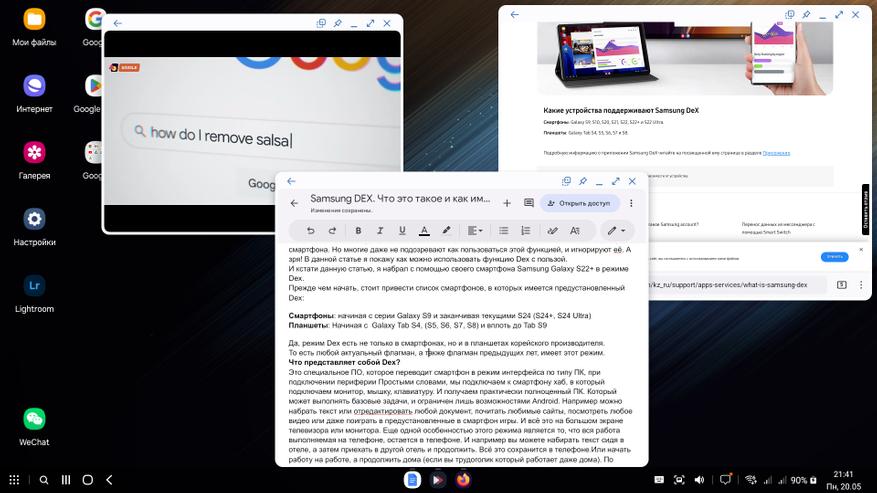Screen dimensions: 877x493
Task: Open the text format options icon
Action: (x=574, y=231)
